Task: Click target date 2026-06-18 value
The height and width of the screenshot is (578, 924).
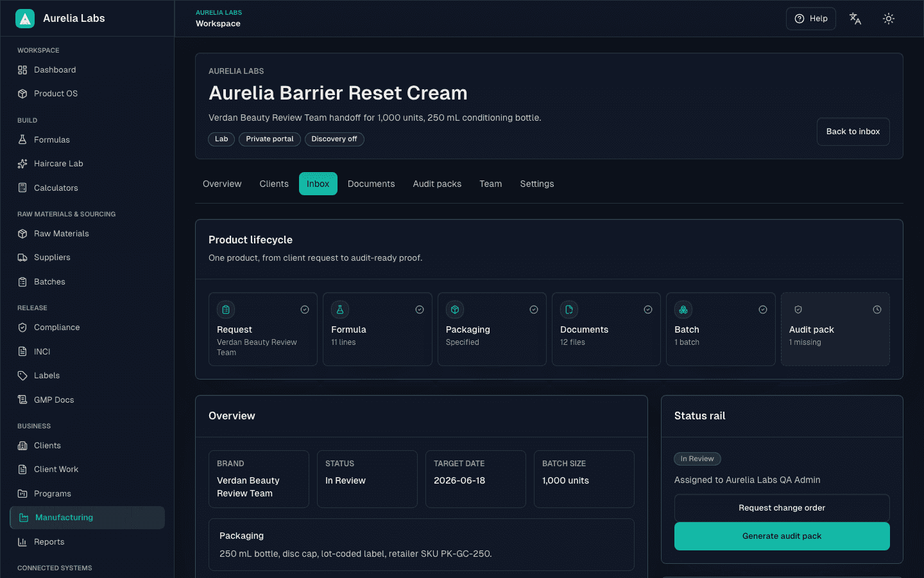Action: click(x=459, y=480)
